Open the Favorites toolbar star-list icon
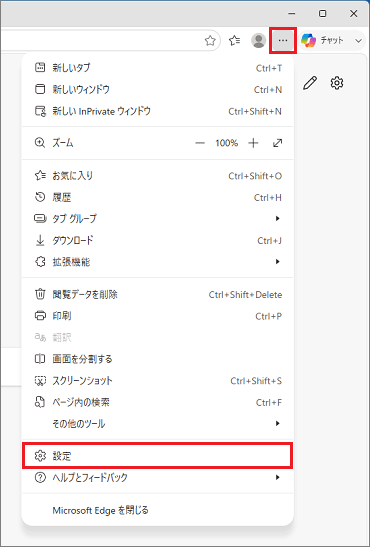Viewport: 370px width, 547px height. click(234, 41)
